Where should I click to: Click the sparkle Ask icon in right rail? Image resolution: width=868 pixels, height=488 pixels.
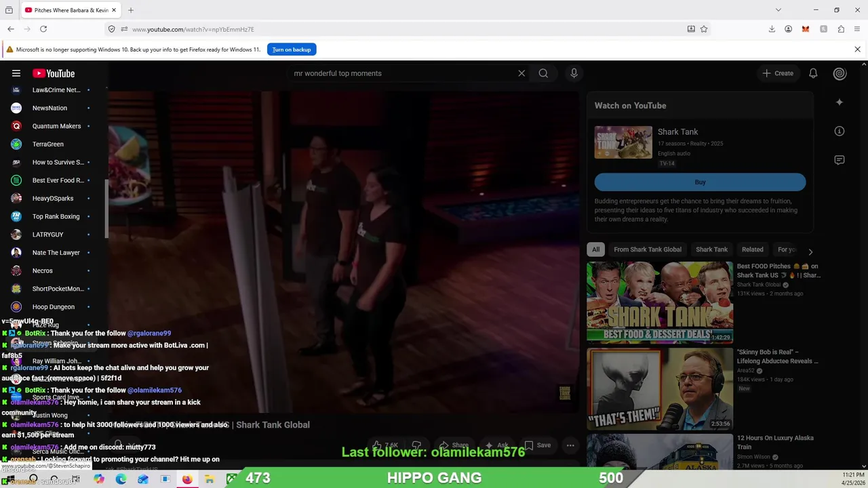coord(840,102)
